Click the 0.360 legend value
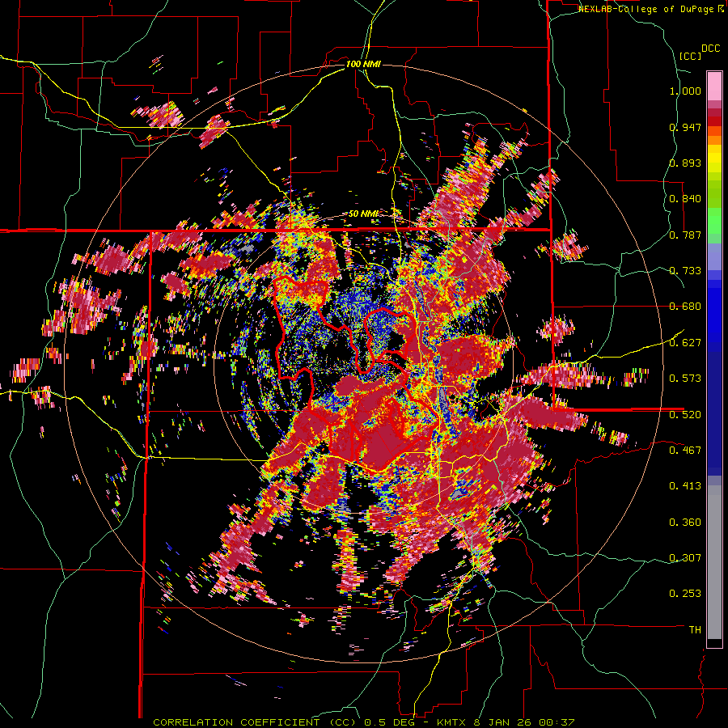The width and height of the screenshot is (728, 728). pos(685,523)
